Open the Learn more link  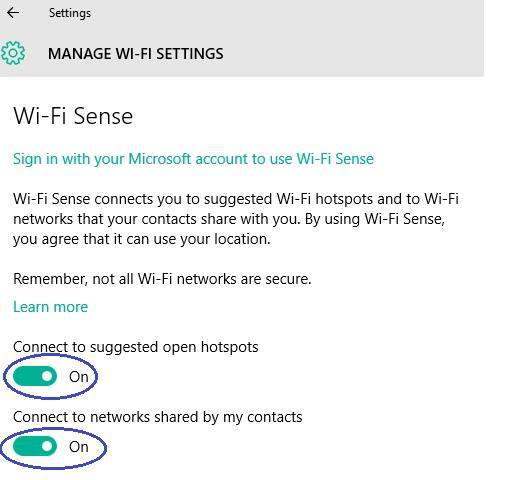50,307
